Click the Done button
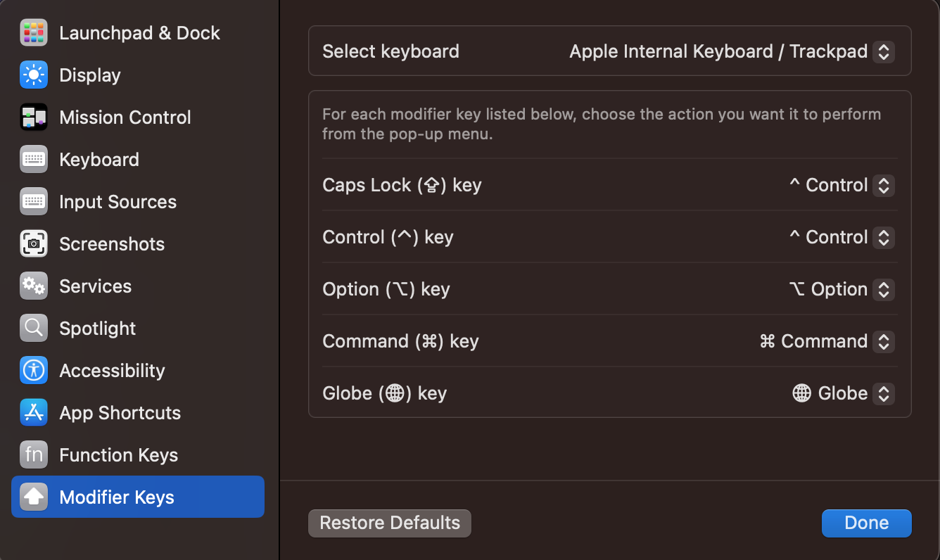This screenshot has height=560, width=940. pos(866,523)
